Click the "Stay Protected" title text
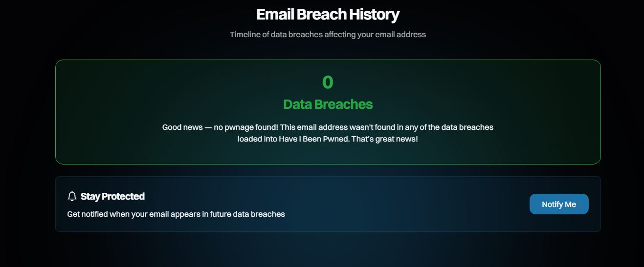The width and height of the screenshot is (644, 267). pyautogui.click(x=112, y=196)
